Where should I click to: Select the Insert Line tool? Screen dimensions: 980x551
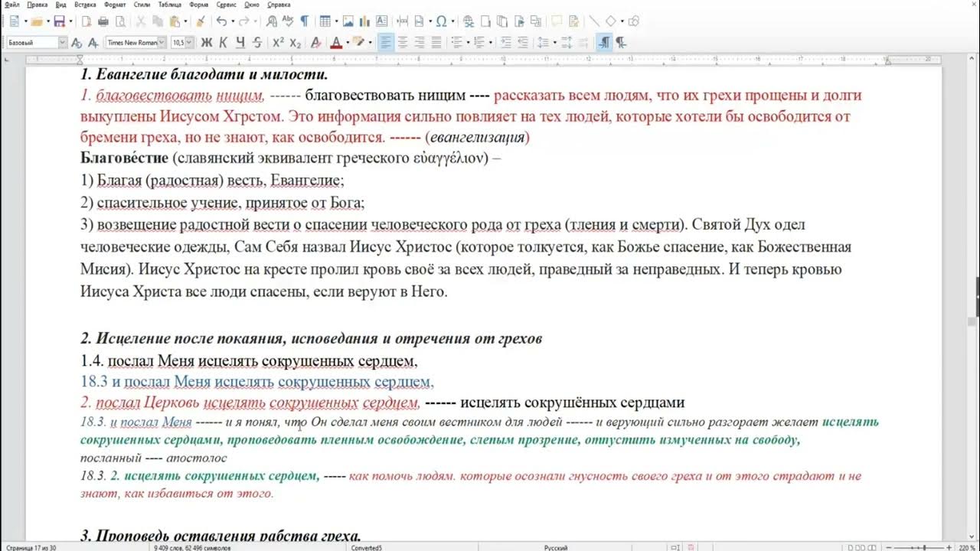(594, 21)
